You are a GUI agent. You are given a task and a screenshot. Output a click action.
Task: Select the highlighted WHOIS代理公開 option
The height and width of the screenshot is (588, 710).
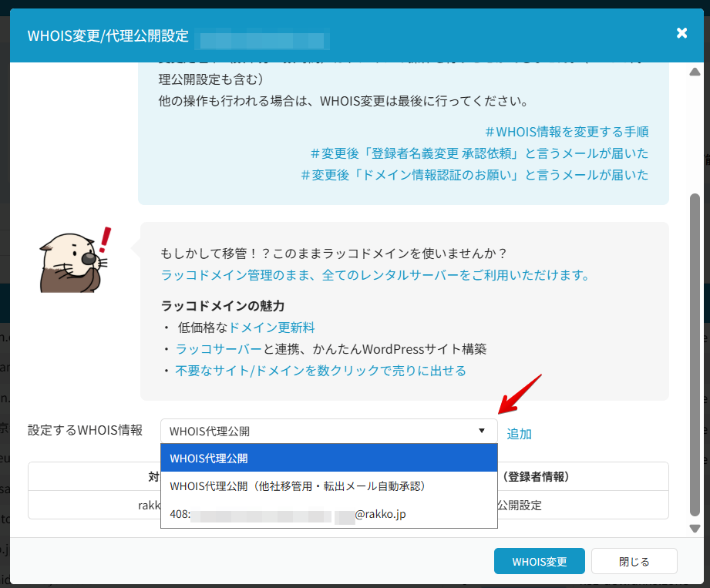(x=328, y=458)
